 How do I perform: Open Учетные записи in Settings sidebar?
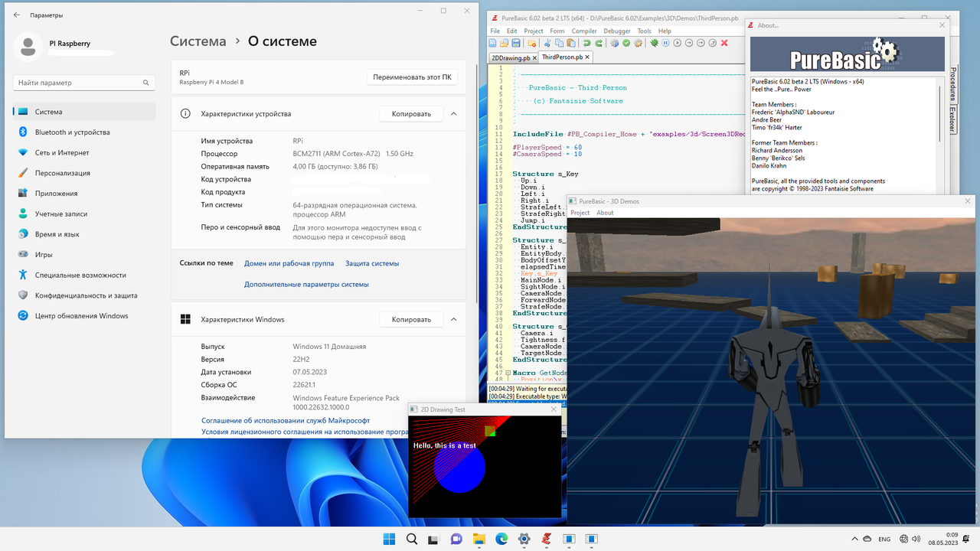[84, 214]
